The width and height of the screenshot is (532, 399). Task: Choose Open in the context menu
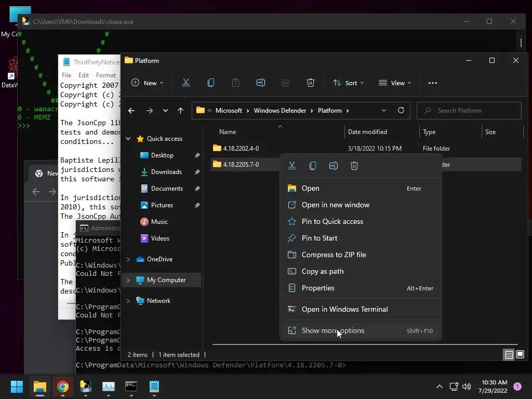pos(361,188)
